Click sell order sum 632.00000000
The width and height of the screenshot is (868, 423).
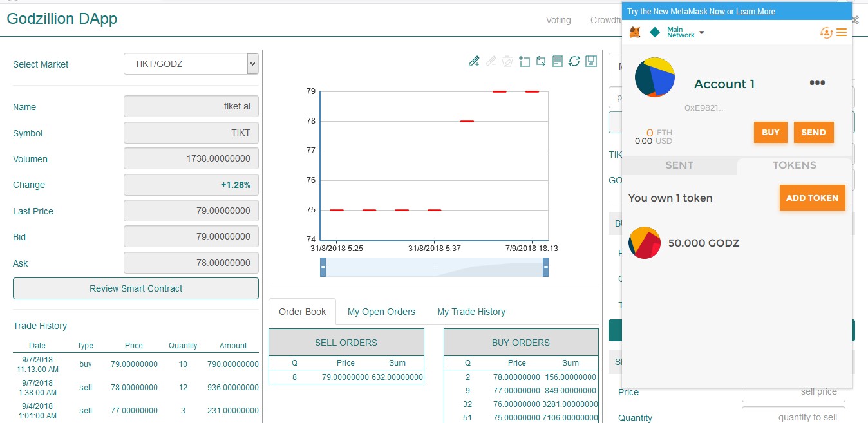(x=397, y=377)
